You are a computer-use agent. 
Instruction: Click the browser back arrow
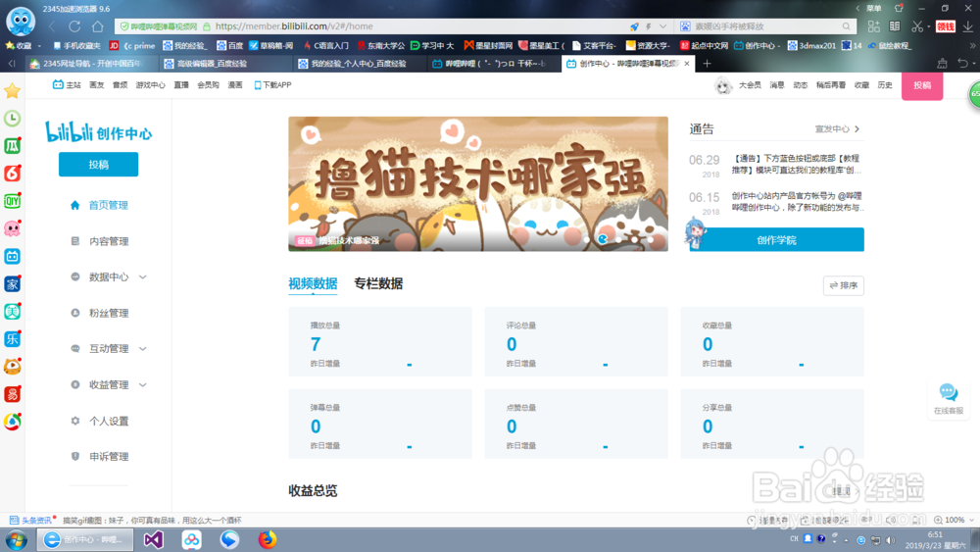53,26
